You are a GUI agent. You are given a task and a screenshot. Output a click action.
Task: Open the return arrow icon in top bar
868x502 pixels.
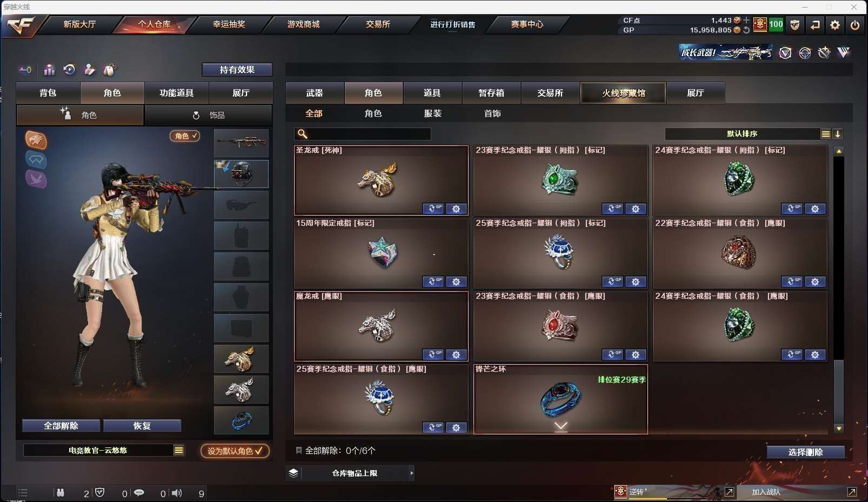(815, 24)
